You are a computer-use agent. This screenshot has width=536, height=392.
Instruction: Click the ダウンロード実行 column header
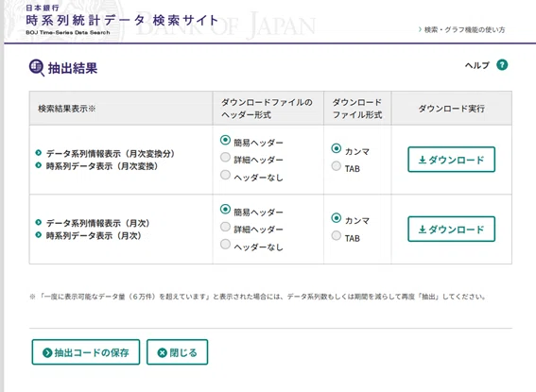451,109
